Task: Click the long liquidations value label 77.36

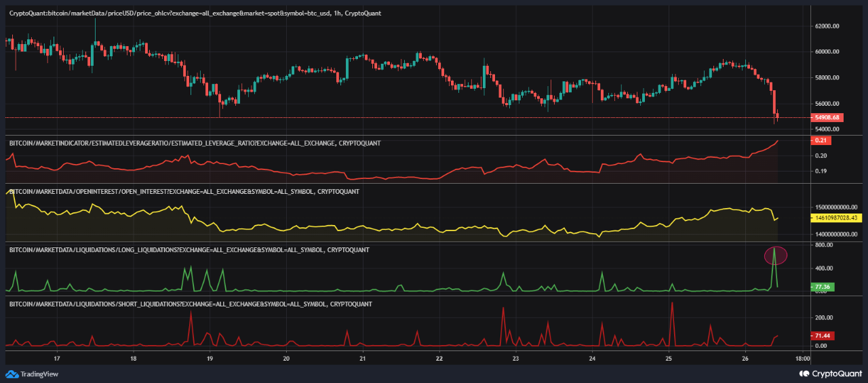Action: [823, 287]
